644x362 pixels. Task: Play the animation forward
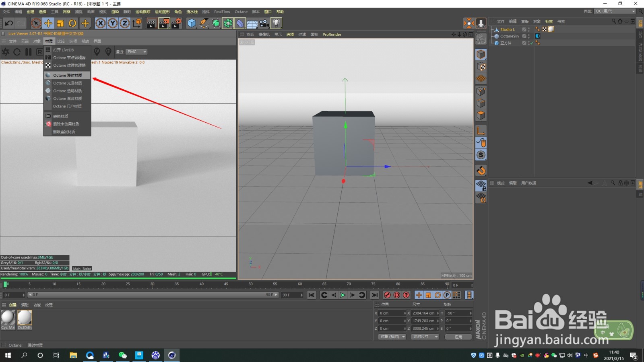pyautogui.click(x=343, y=295)
